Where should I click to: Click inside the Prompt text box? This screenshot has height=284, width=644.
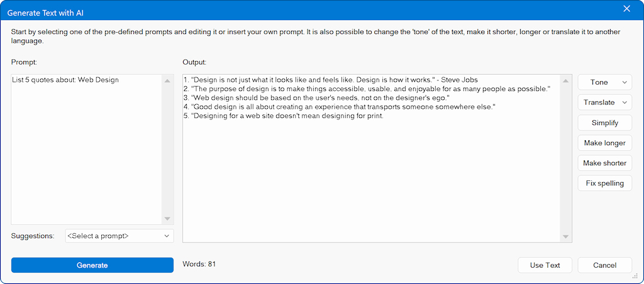86,150
